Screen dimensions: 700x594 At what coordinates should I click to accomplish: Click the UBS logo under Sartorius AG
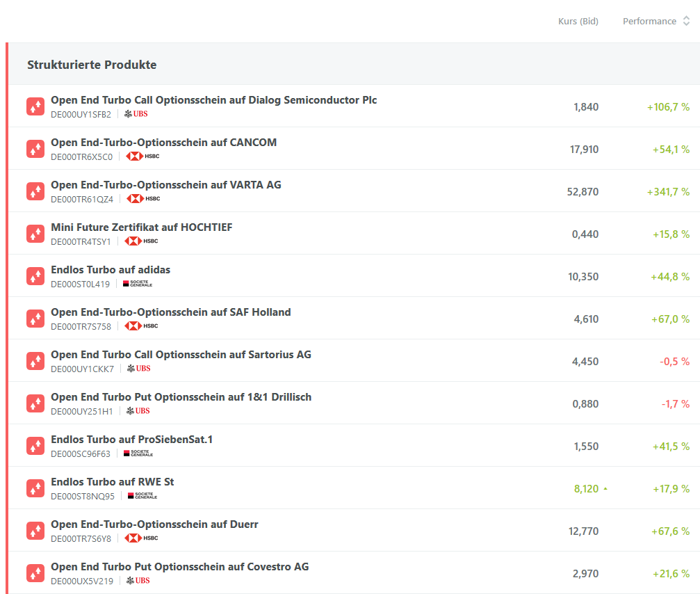[x=138, y=369]
